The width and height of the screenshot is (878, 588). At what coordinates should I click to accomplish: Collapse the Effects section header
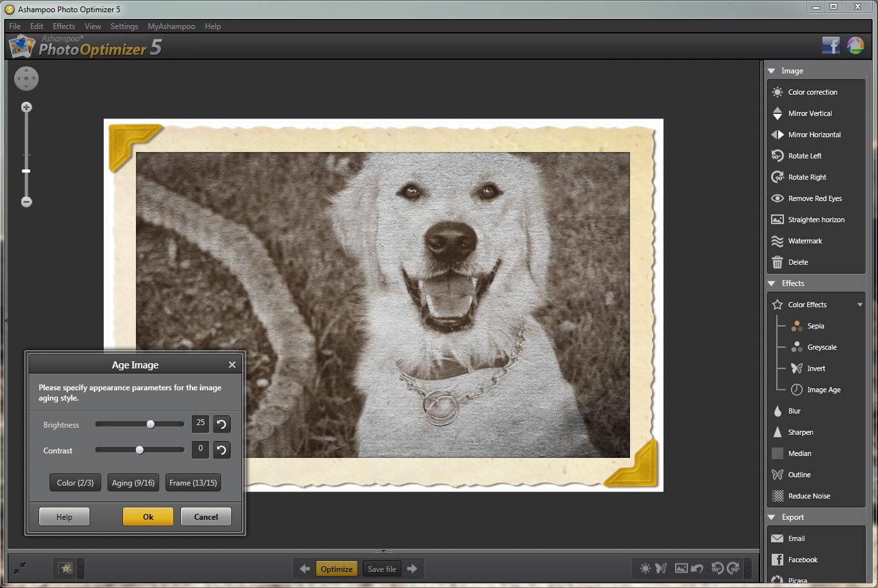(772, 283)
